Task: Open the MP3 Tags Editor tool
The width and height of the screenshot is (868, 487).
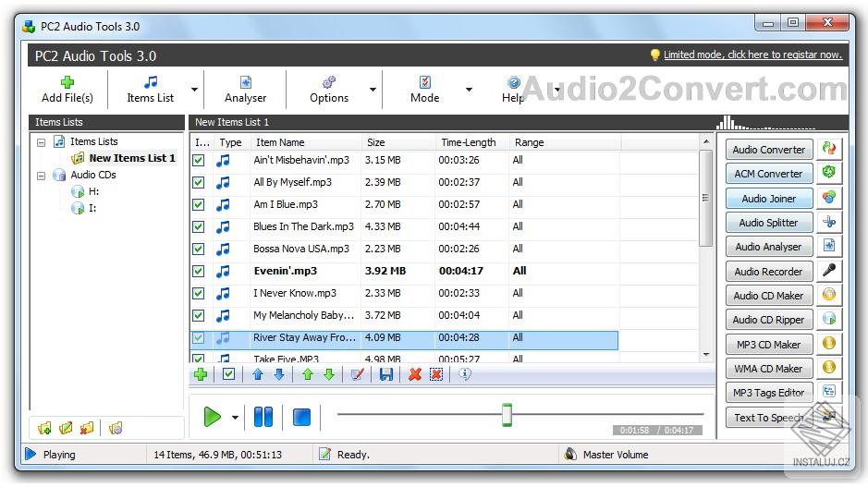Action: click(769, 393)
